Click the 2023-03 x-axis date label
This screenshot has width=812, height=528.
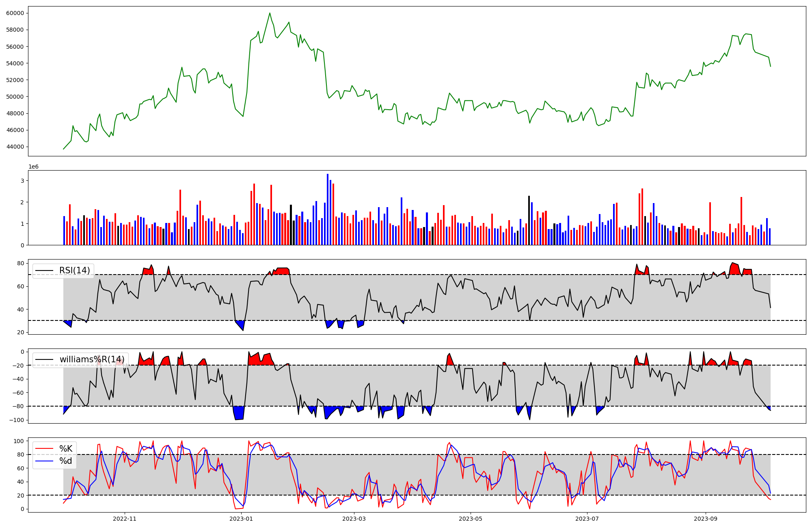[x=354, y=519]
